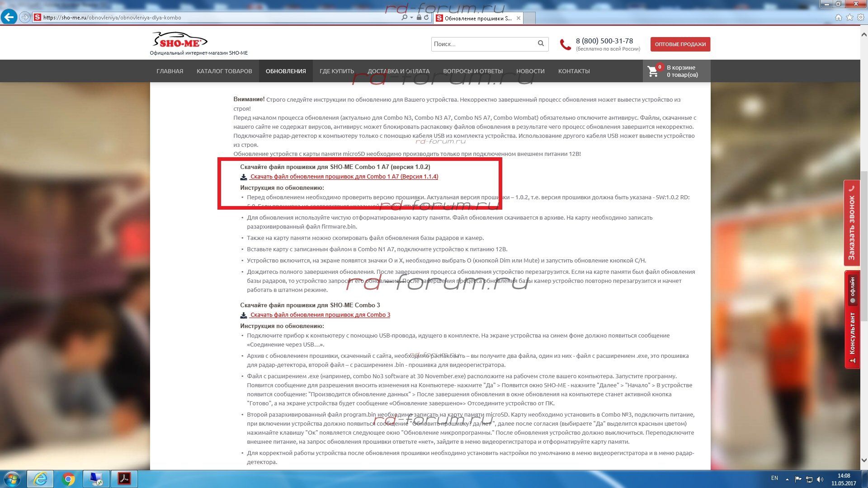Click the search magnifier icon in site search
868x488 pixels.
coord(541,43)
